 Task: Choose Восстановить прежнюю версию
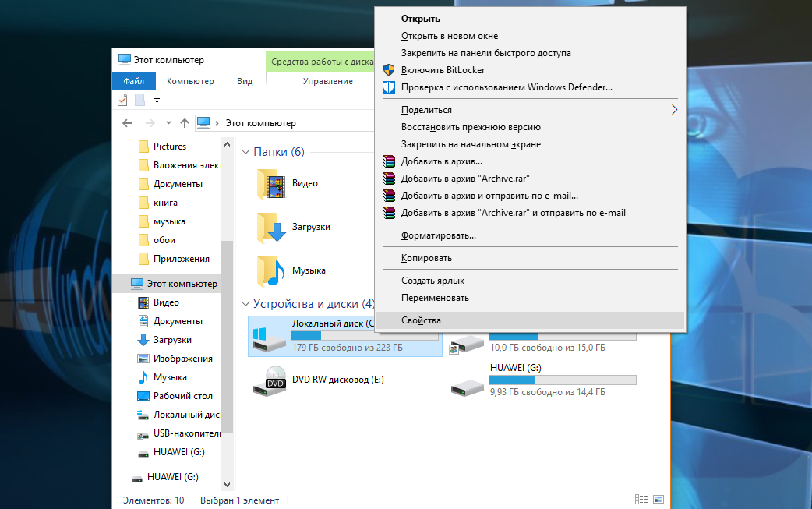530,127
